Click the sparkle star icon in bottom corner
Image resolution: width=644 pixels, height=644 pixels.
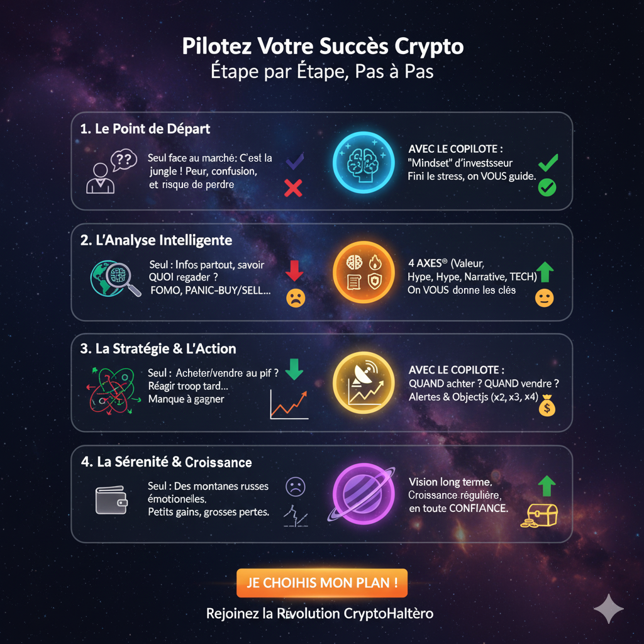608,608
